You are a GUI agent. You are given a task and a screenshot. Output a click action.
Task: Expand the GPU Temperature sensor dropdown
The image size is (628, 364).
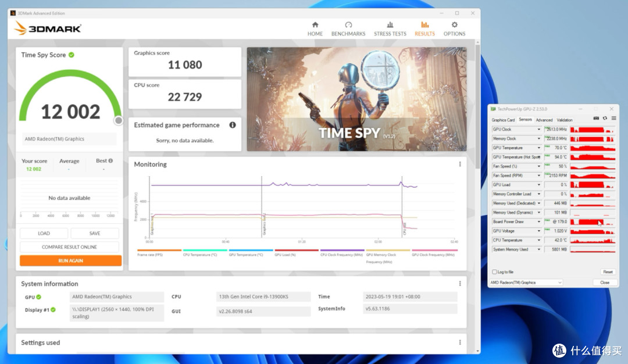tap(538, 148)
